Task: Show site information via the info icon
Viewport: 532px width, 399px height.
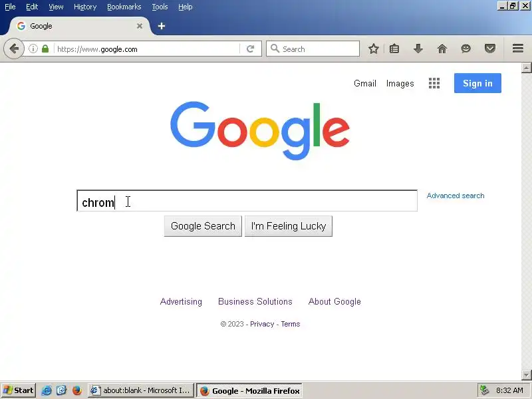Action: pos(33,49)
